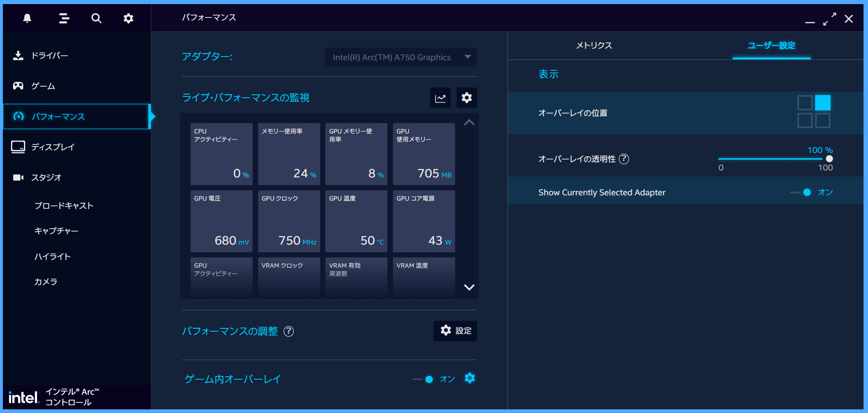Click the 100 % transparency value

pyautogui.click(x=820, y=150)
